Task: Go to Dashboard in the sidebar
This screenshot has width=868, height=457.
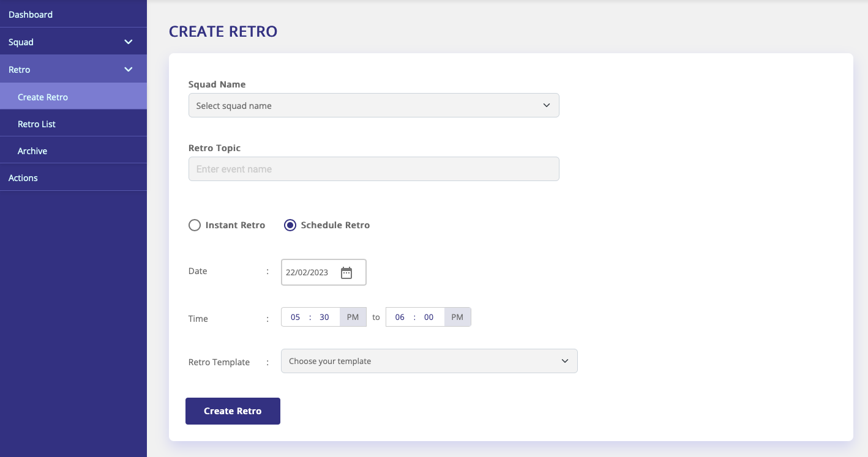Action: pos(31,14)
